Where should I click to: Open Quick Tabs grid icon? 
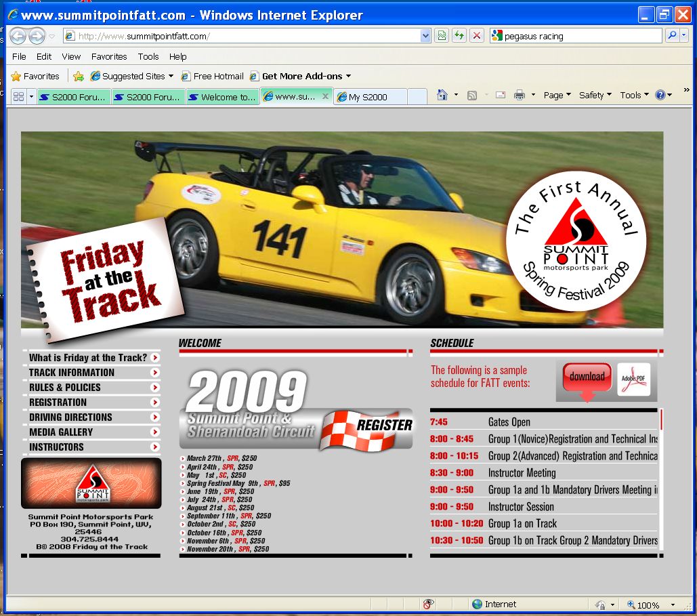[x=17, y=97]
